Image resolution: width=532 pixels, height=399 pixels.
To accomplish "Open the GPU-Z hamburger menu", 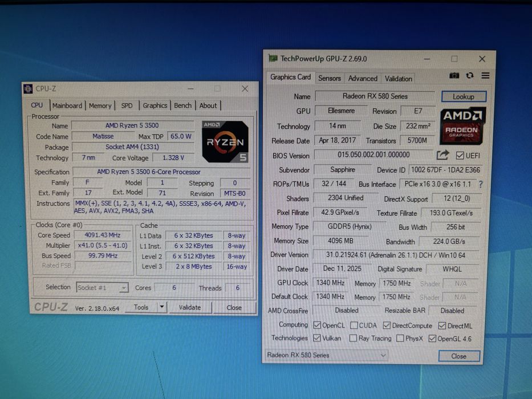I will pyautogui.click(x=485, y=75).
